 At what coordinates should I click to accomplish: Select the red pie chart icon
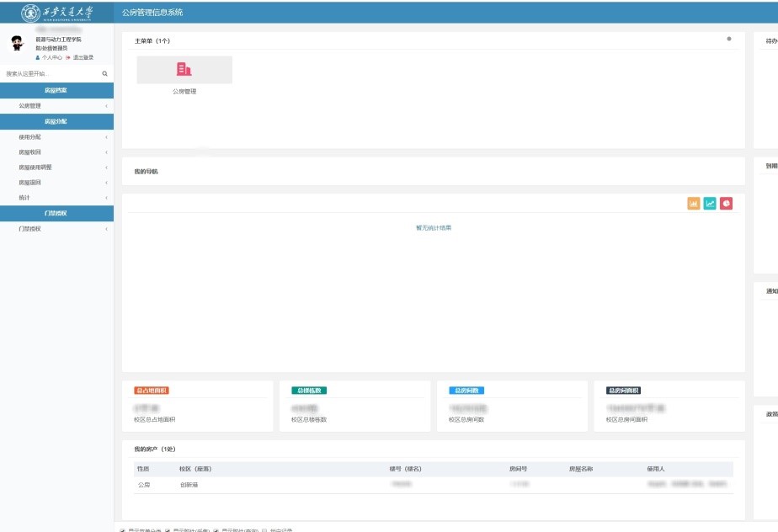coord(726,204)
